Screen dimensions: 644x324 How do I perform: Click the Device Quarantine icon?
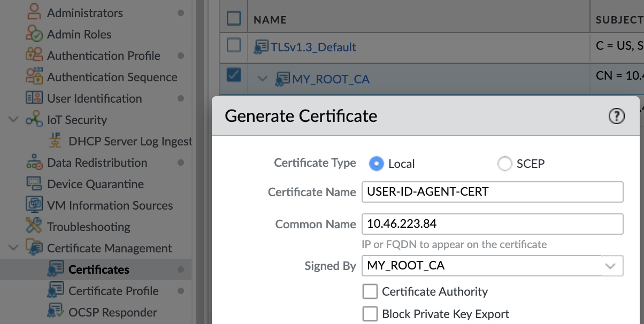pyautogui.click(x=34, y=184)
